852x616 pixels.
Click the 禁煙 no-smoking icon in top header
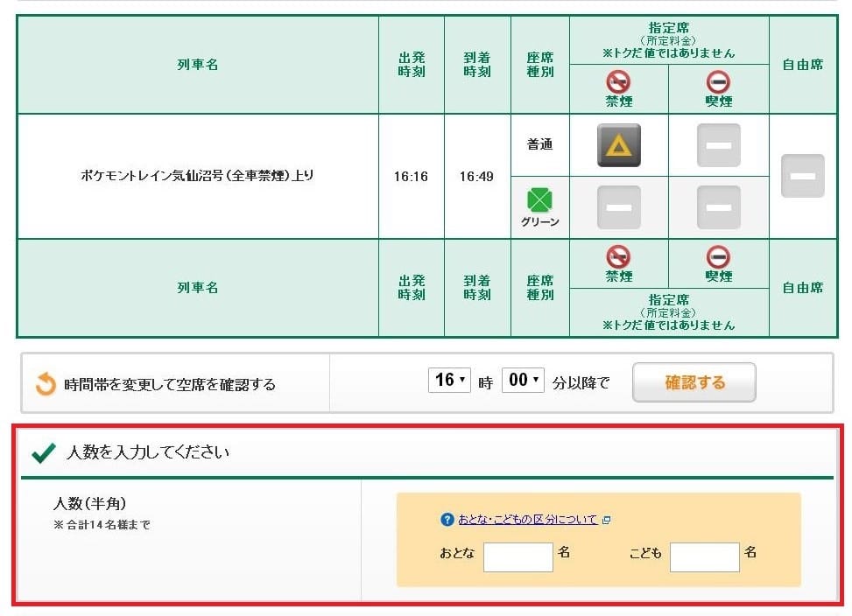[619, 81]
